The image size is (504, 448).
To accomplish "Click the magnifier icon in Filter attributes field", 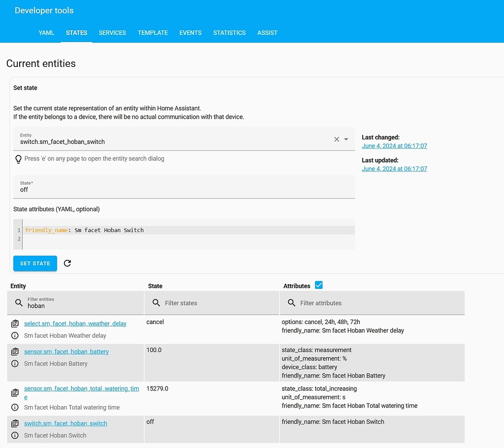I will coord(292,302).
